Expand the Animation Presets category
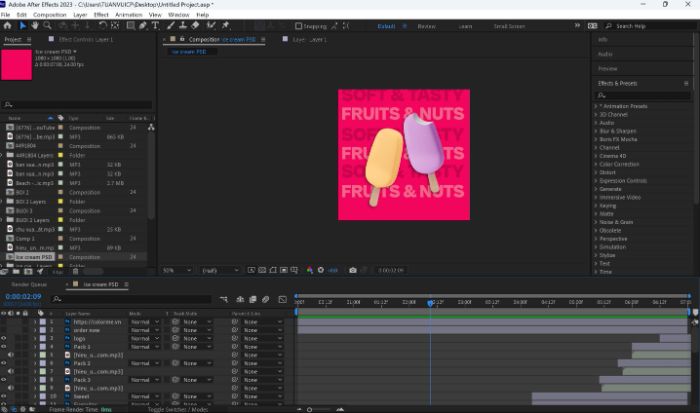The width and height of the screenshot is (700, 413). [x=596, y=106]
